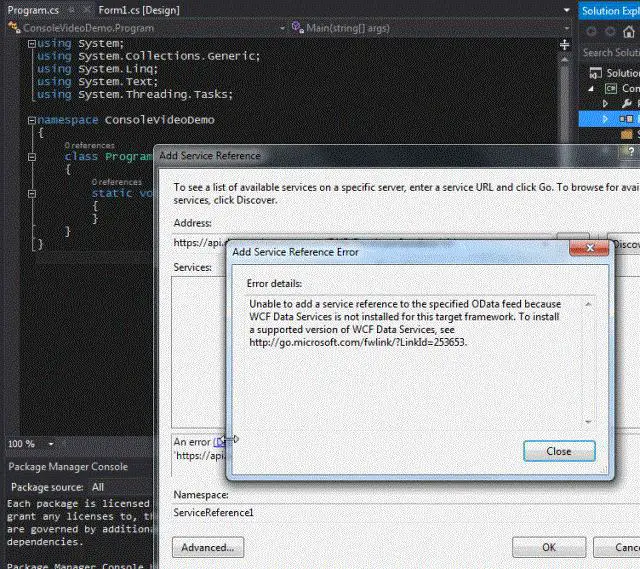Collapse the class Program block
This screenshot has width=640, height=569.
(32, 157)
